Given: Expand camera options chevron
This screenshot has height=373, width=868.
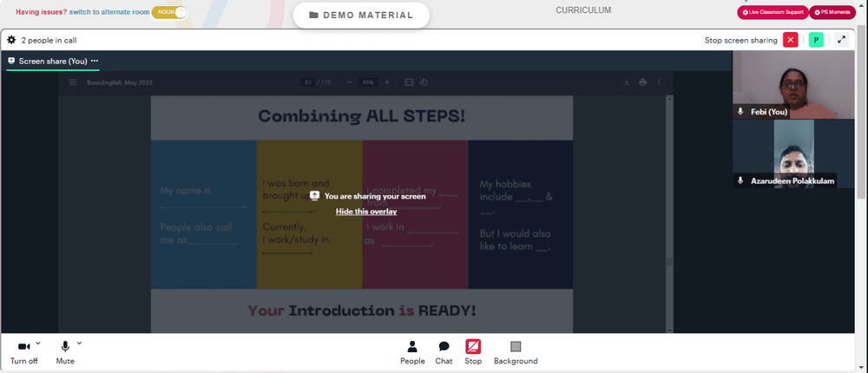Looking at the screenshot, I should click(x=38, y=344).
